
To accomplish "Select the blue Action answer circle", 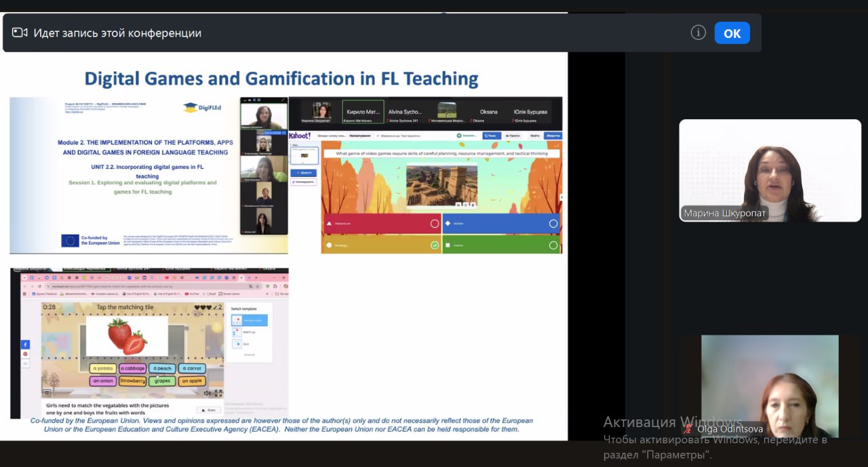I will point(553,223).
